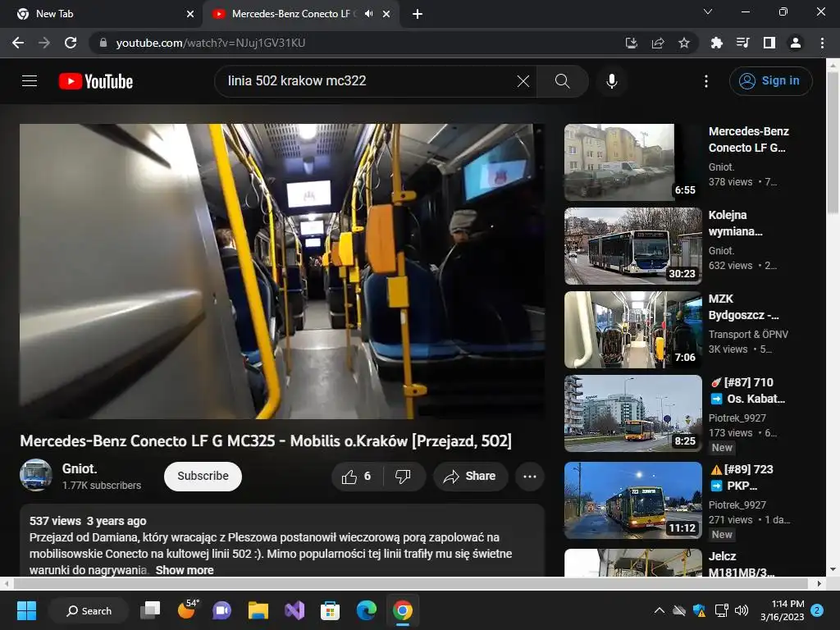Like the video with thumbs up
The width and height of the screenshot is (840, 630).
click(357, 477)
